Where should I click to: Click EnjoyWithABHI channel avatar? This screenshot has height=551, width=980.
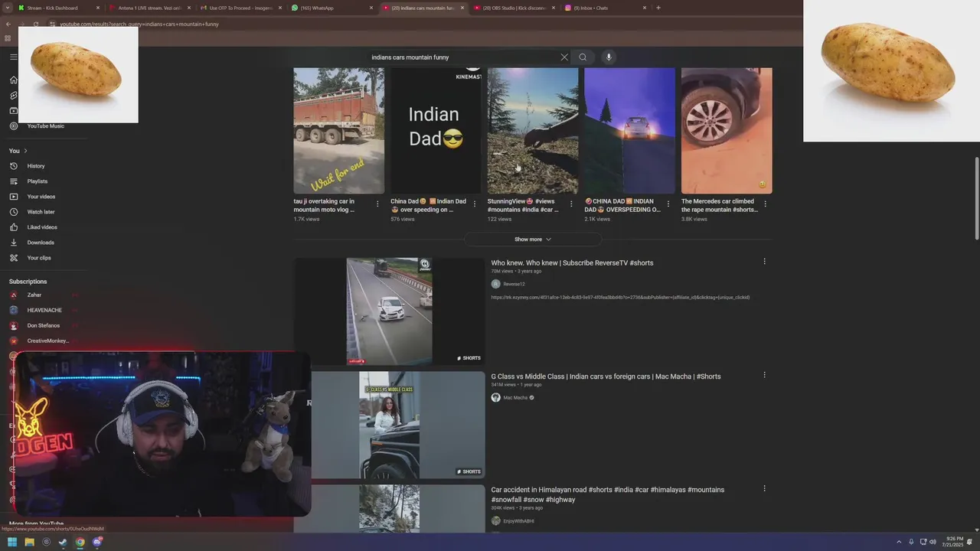coord(495,521)
